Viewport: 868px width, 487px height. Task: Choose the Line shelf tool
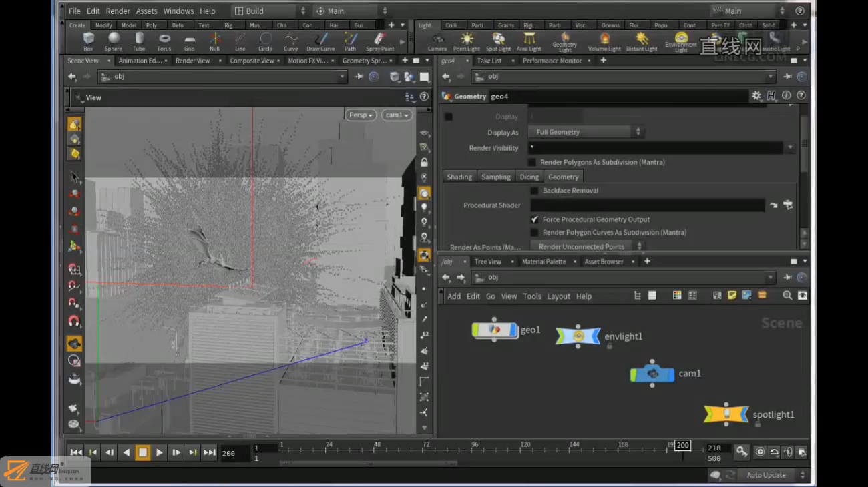(x=240, y=41)
